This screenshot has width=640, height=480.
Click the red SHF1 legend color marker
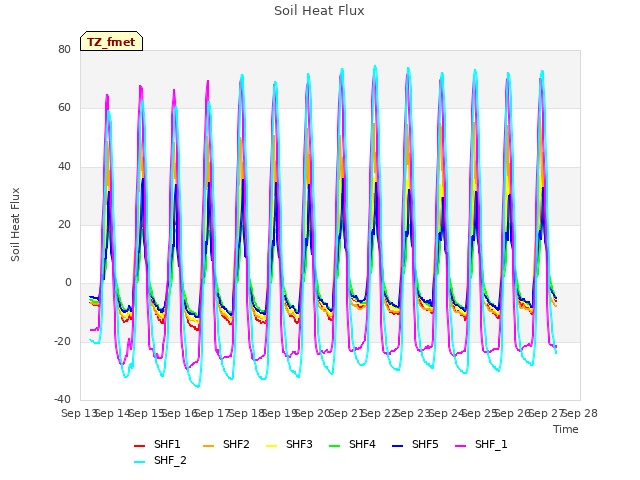click(x=140, y=445)
